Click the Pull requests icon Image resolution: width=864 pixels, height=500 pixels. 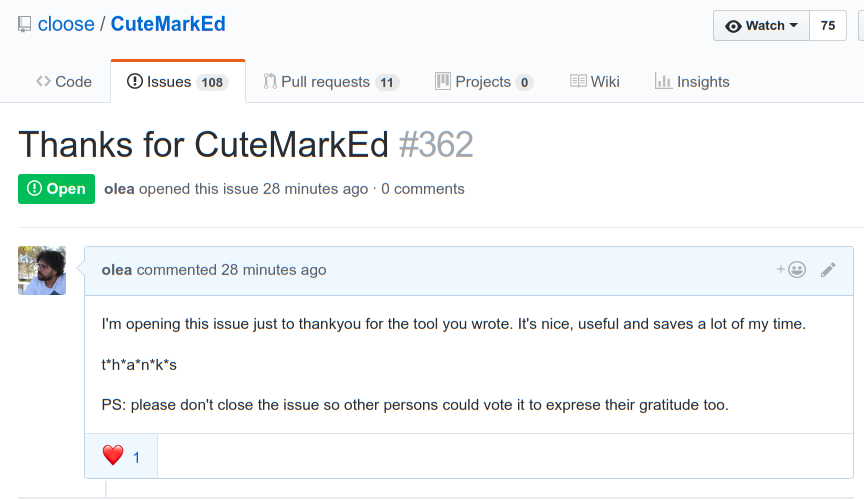[x=270, y=82]
